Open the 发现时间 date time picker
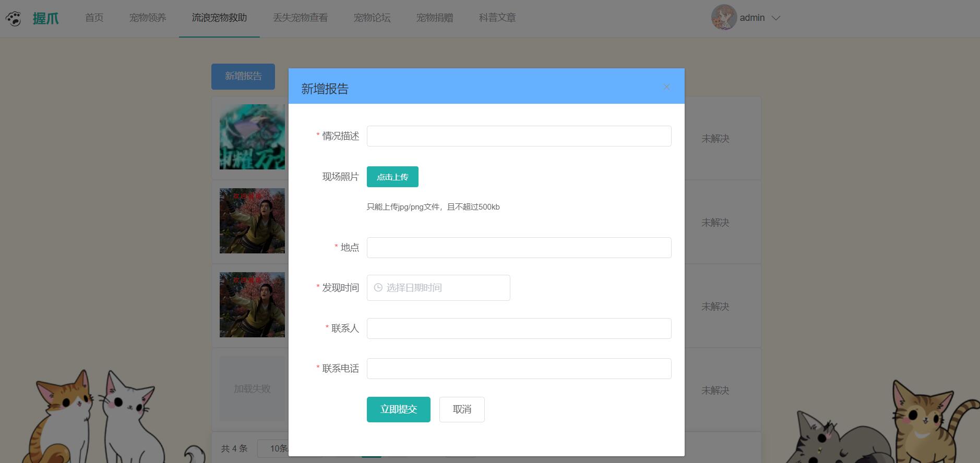This screenshot has height=463, width=980. (x=438, y=288)
